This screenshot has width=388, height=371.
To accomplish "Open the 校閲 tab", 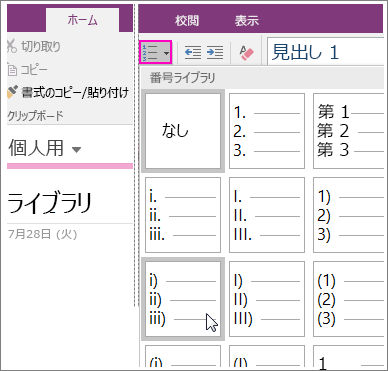I will point(187,21).
